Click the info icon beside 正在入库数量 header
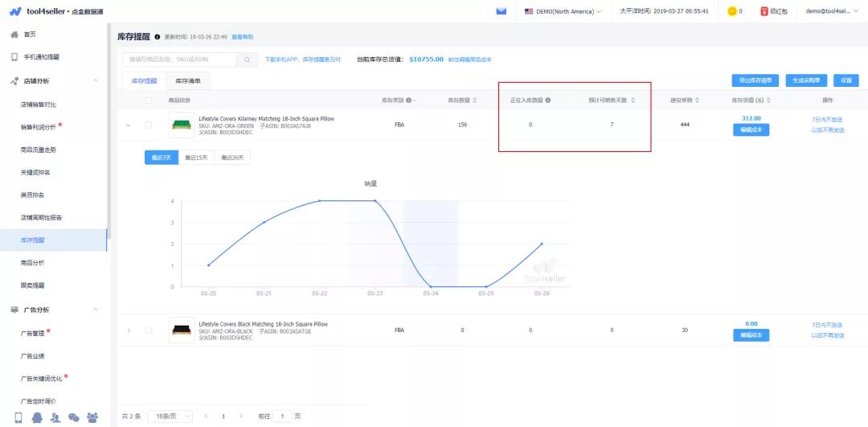This screenshot has height=427, width=868. [548, 101]
